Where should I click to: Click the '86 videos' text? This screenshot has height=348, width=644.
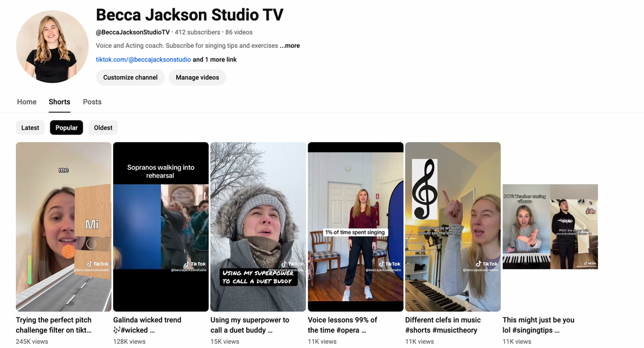click(x=239, y=32)
